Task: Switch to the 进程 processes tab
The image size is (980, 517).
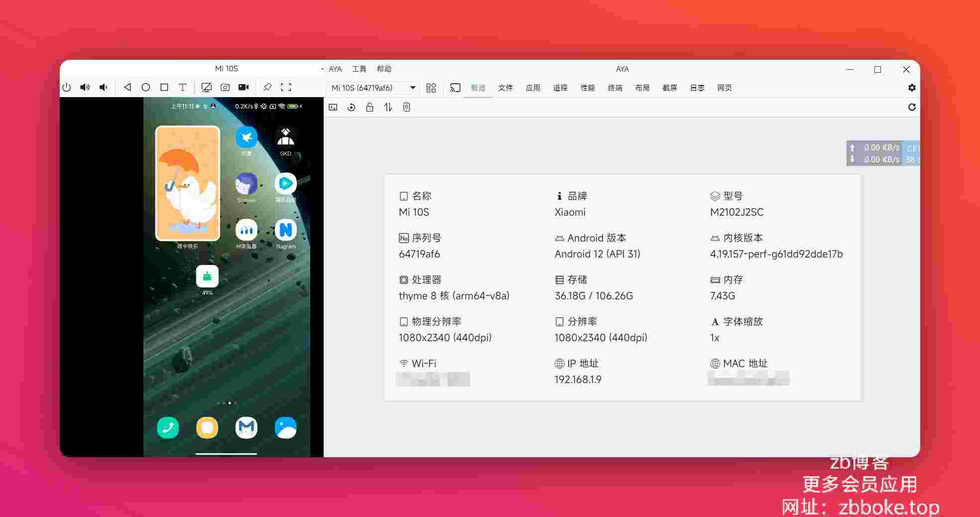Action: (560, 88)
